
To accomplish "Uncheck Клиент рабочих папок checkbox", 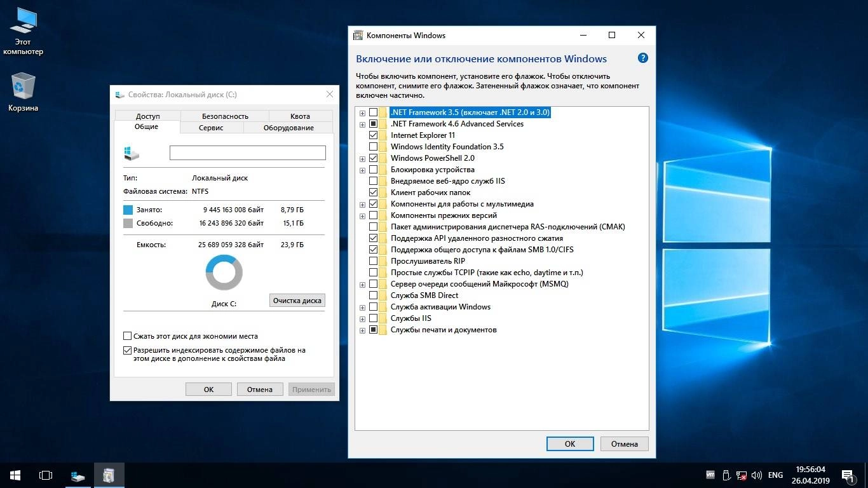I will coord(373,193).
